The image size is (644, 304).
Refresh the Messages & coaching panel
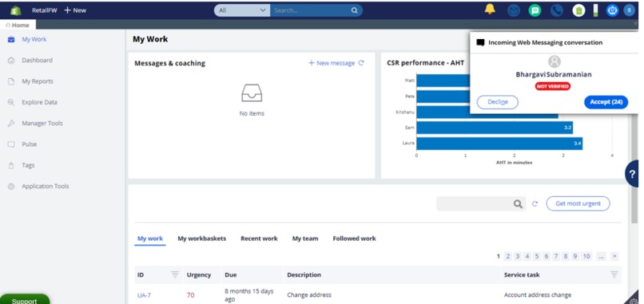361,63
